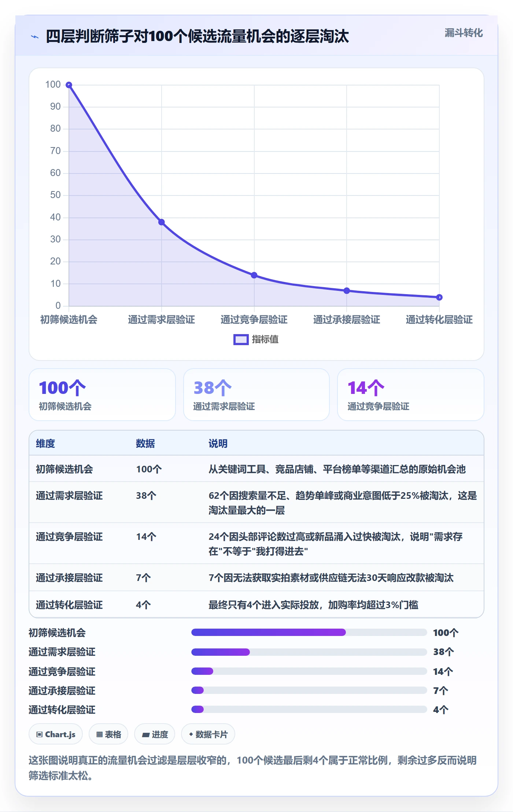The width and height of the screenshot is (513, 812).
Task: Click description starting 62个因搜索量不足
Action: [343, 503]
